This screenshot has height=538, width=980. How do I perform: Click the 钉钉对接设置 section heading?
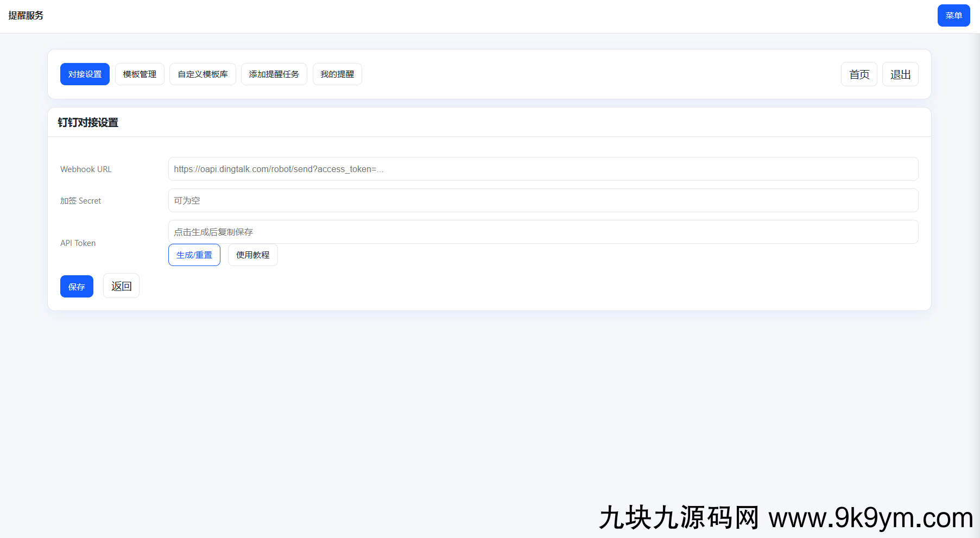[x=89, y=123]
